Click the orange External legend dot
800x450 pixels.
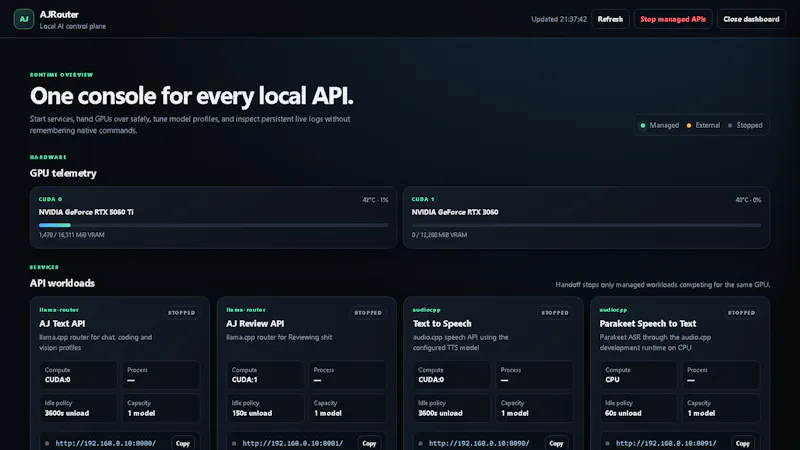click(x=689, y=125)
